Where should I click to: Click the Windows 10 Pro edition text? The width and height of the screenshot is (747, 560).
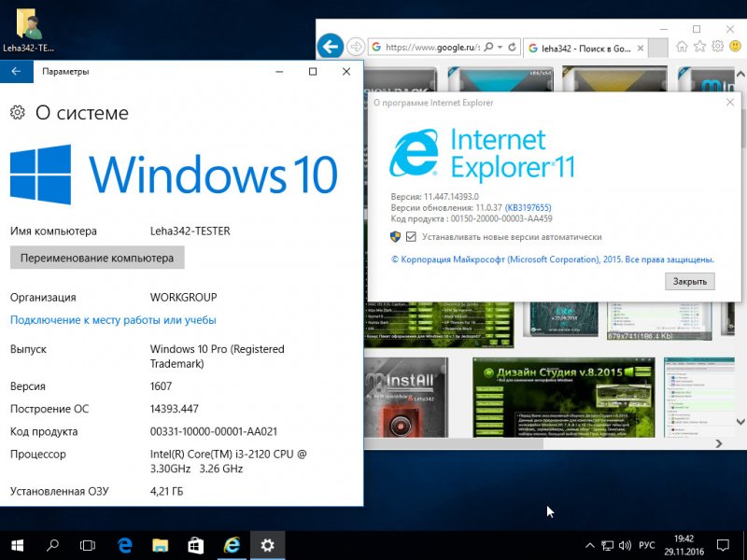pyautogui.click(x=218, y=357)
